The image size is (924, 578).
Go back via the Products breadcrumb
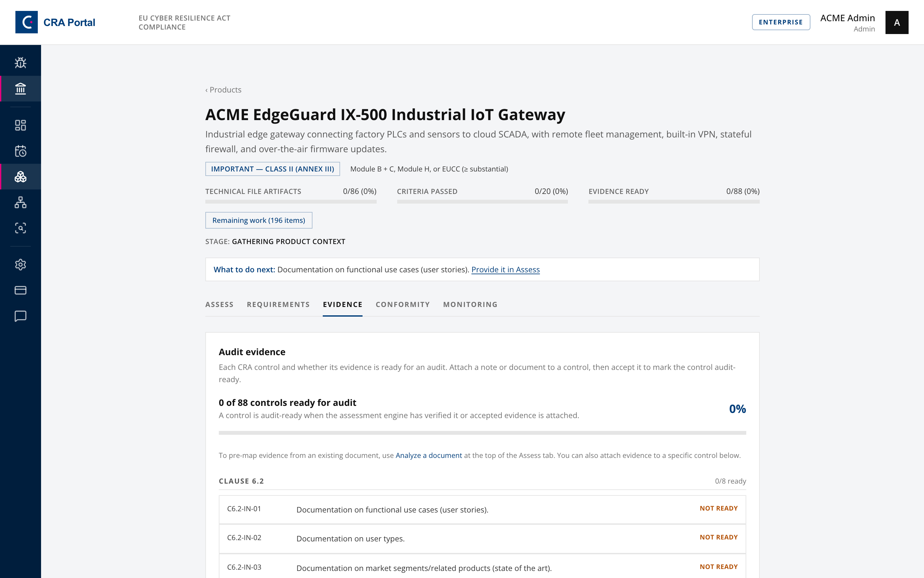223,90
